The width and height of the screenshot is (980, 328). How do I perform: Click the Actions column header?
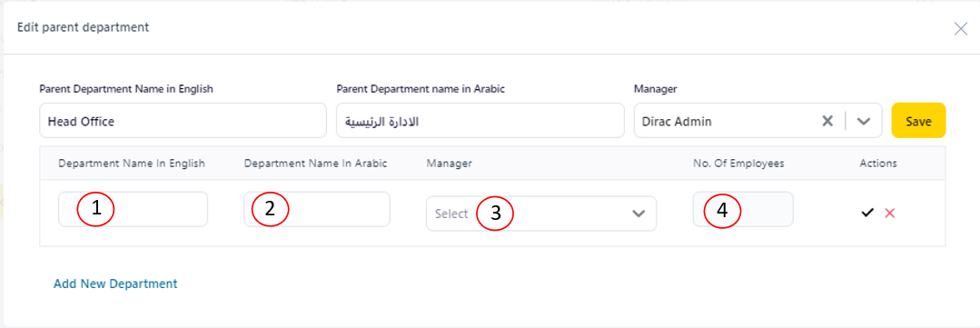pyautogui.click(x=878, y=163)
